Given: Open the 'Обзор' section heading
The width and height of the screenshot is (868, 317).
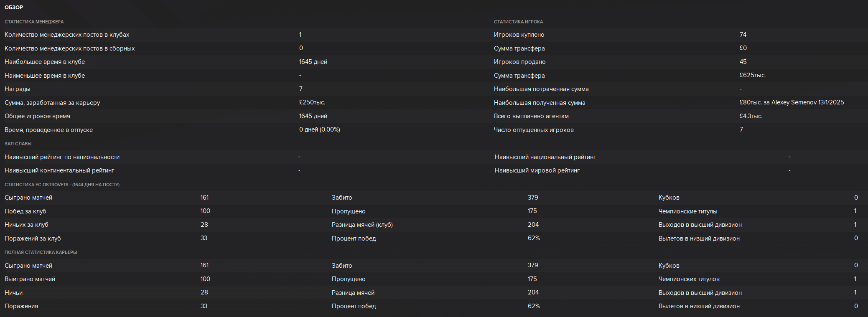Looking at the screenshot, I should tap(14, 8).
